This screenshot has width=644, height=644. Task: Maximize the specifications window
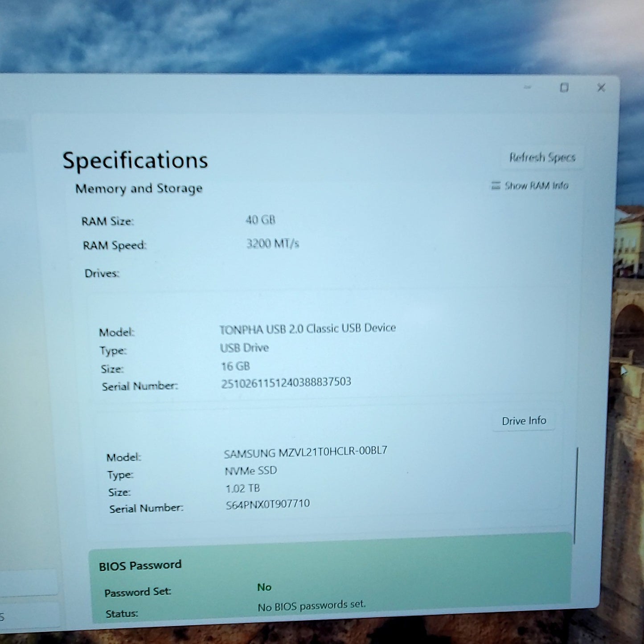click(564, 87)
